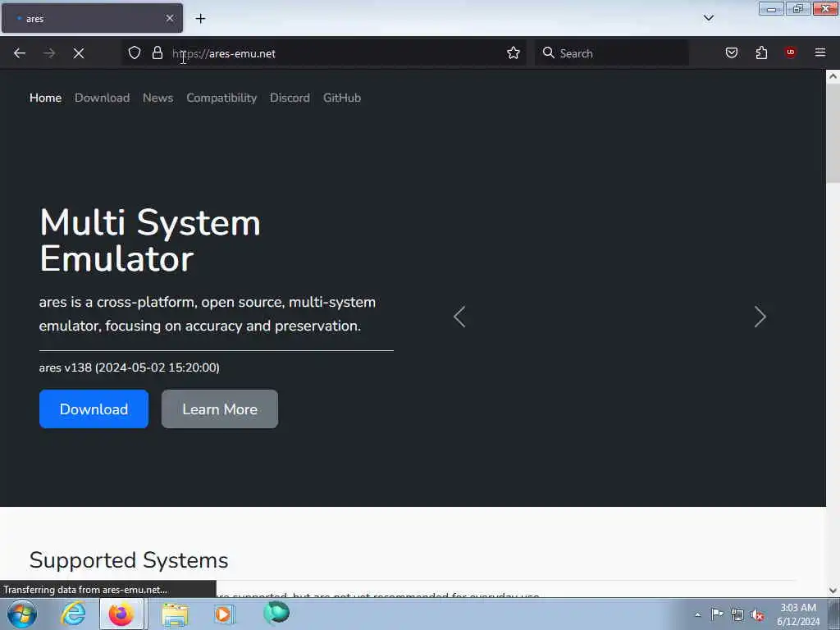The width and height of the screenshot is (840, 630).
Task: Go to the previous carousel slide
Action: pyautogui.click(x=459, y=317)
